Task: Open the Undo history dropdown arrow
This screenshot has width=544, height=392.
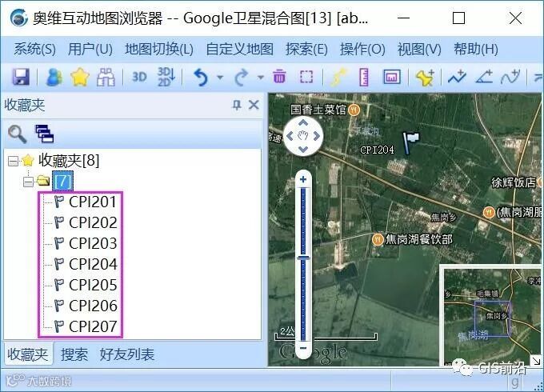Action: (x=220, y=78)
